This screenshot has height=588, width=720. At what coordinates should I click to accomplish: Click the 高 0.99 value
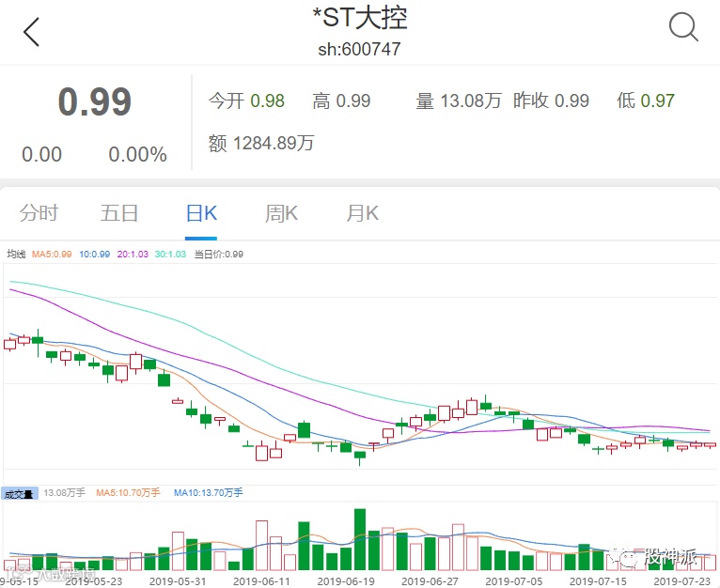coord(341,101)
